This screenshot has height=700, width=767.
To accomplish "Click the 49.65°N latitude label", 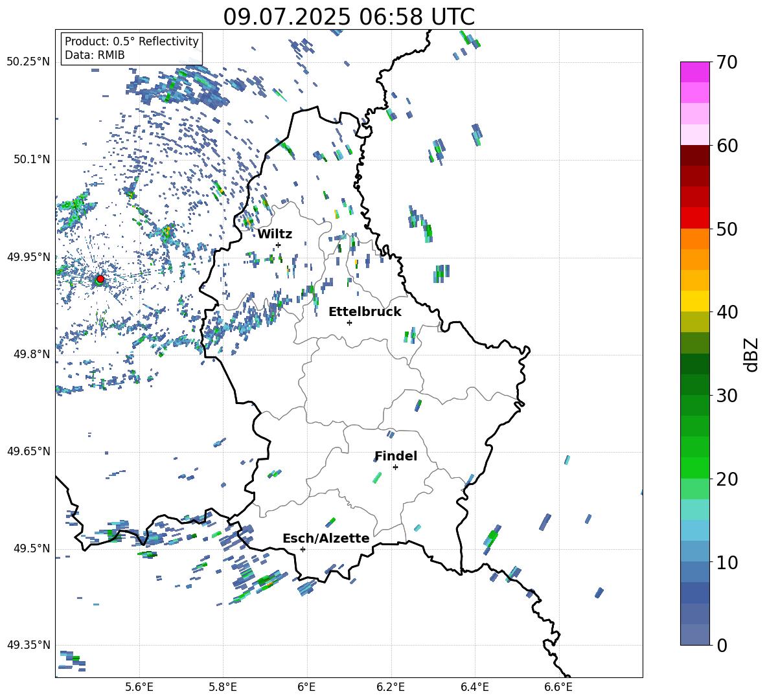I will point(29,451).
